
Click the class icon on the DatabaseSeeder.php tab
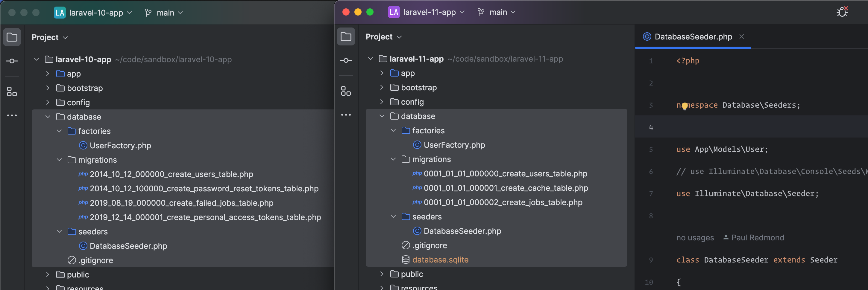click(x=647, y=36)
